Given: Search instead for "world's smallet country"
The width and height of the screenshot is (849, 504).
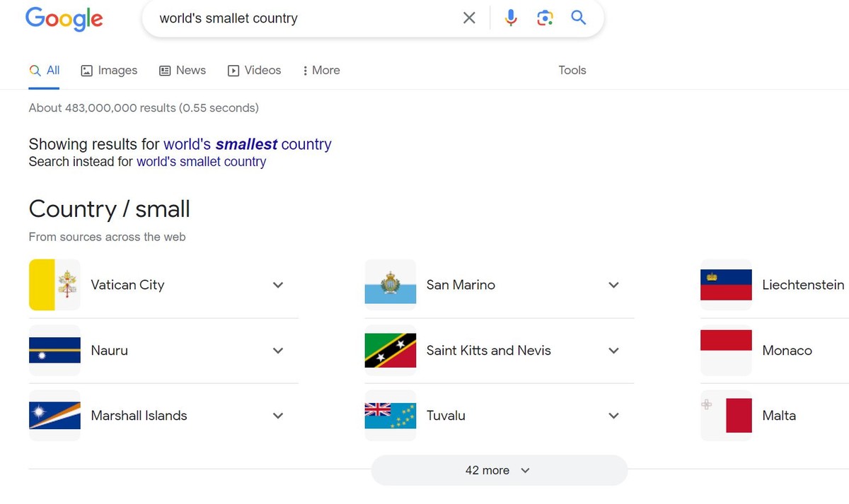Looking at the screenshot, I should click(x=201, y=162).
